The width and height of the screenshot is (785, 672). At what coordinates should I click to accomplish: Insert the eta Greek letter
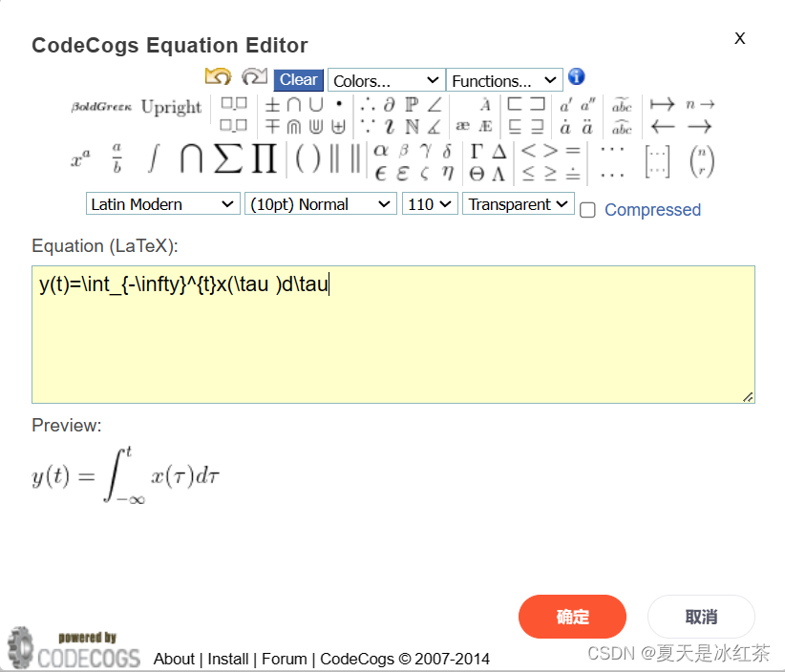tap(448, 174)
